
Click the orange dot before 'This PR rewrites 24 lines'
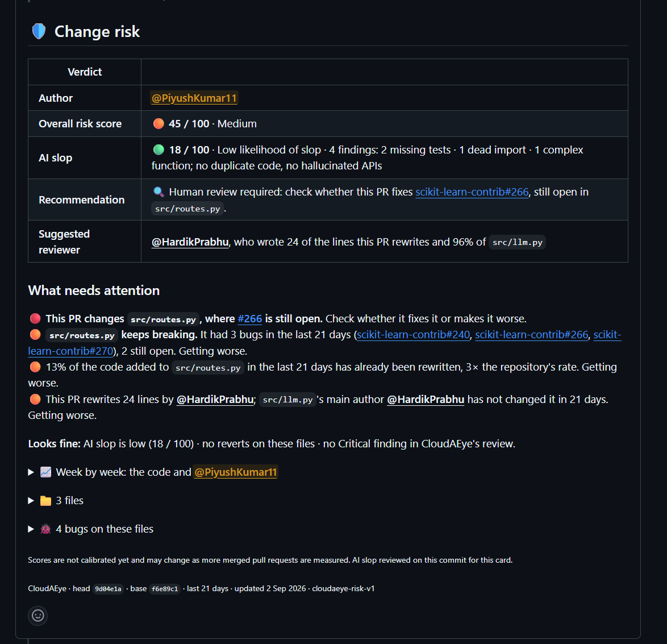coord(35,399)
